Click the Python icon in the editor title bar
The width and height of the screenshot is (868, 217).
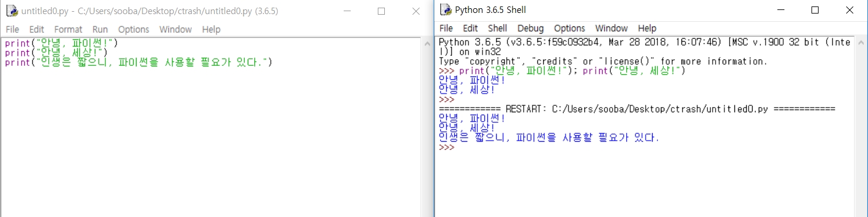click(x=11, y=11)
